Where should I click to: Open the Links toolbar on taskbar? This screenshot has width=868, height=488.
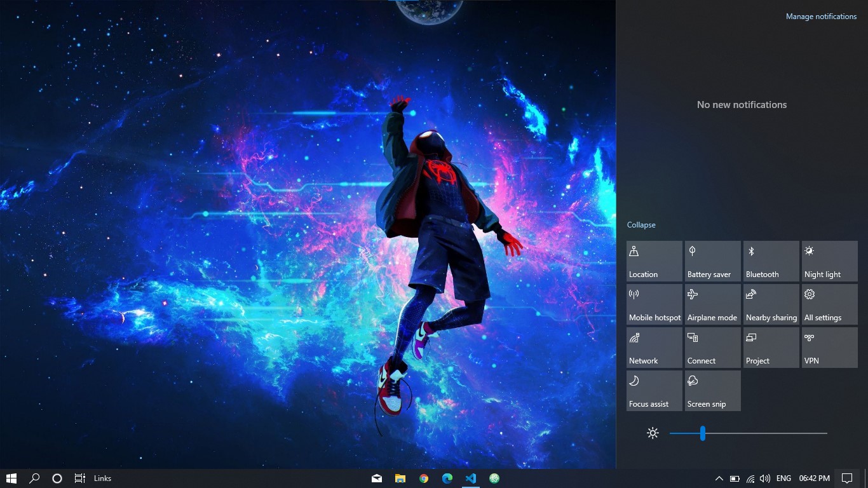click(102, 478)
